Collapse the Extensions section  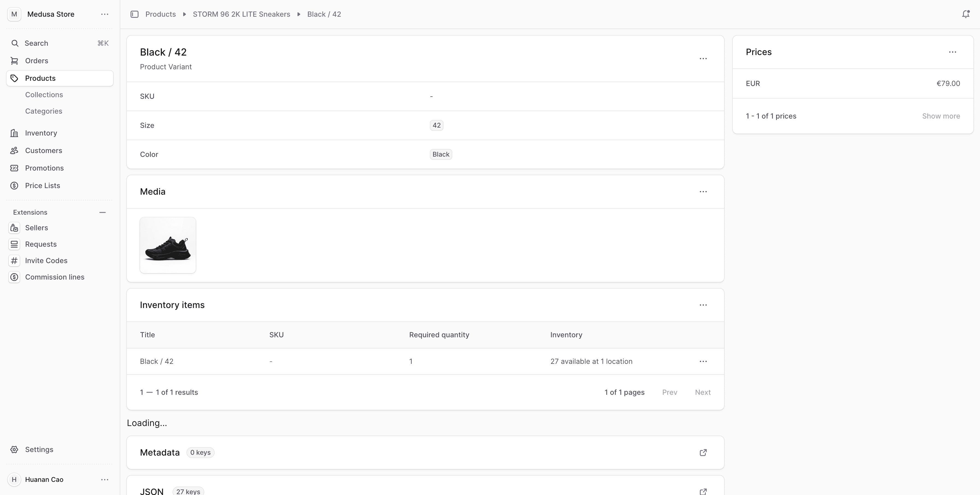tap(102, 212)
